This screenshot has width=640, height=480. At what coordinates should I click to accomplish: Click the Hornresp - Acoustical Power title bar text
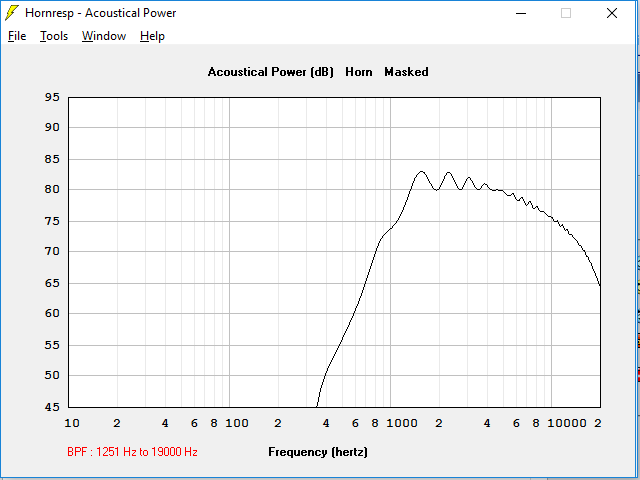(x=100, y=13)
